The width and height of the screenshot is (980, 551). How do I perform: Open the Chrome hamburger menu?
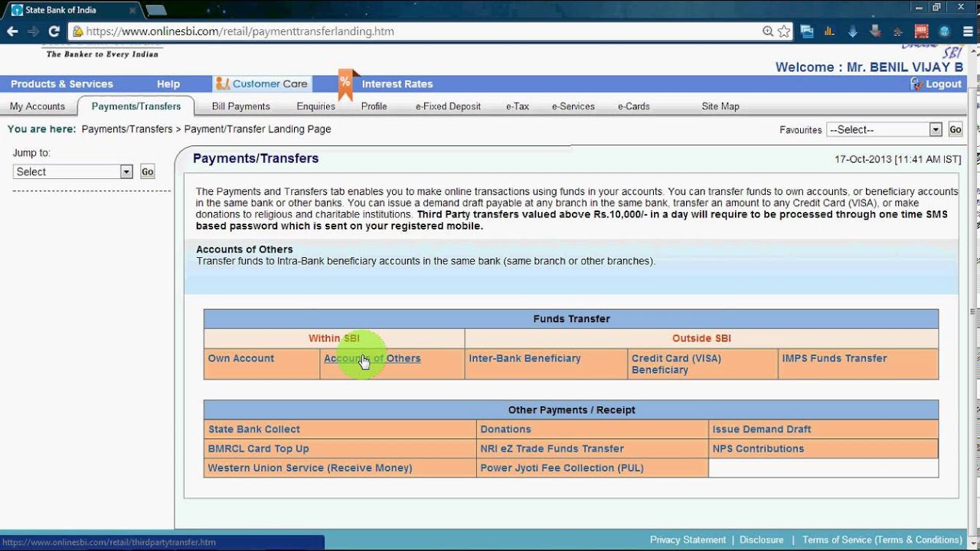[x=967, y=31]
